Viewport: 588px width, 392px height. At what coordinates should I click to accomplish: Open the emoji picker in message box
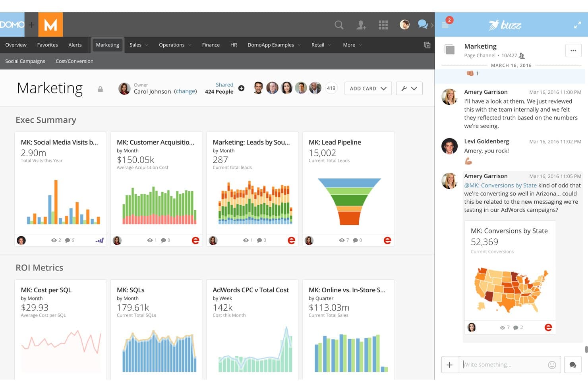point(552,365)
